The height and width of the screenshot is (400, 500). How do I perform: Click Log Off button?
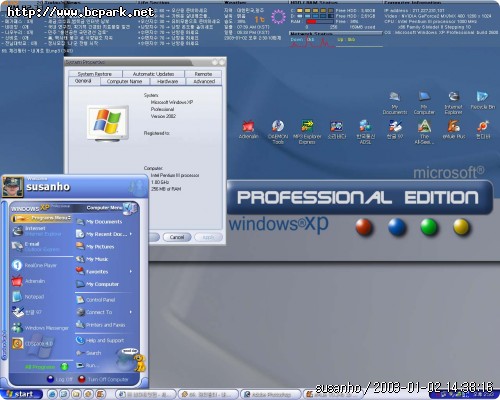pos(59,379)
